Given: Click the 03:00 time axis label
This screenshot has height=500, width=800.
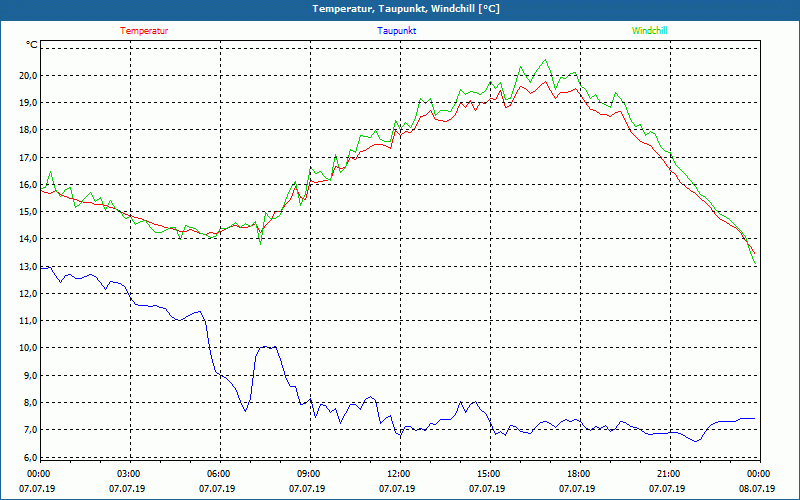Looking at the screenshot, I should point(129,474).
